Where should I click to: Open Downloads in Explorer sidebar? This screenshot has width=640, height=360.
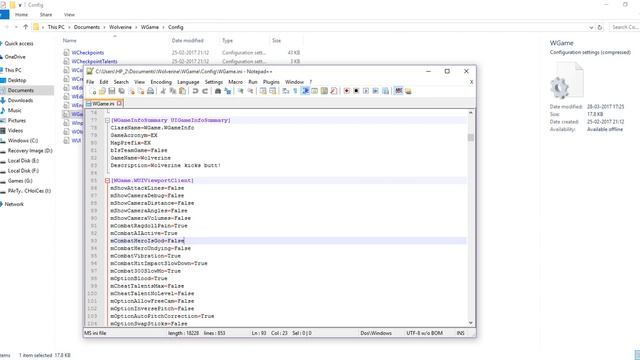click(x=20, y=100)
